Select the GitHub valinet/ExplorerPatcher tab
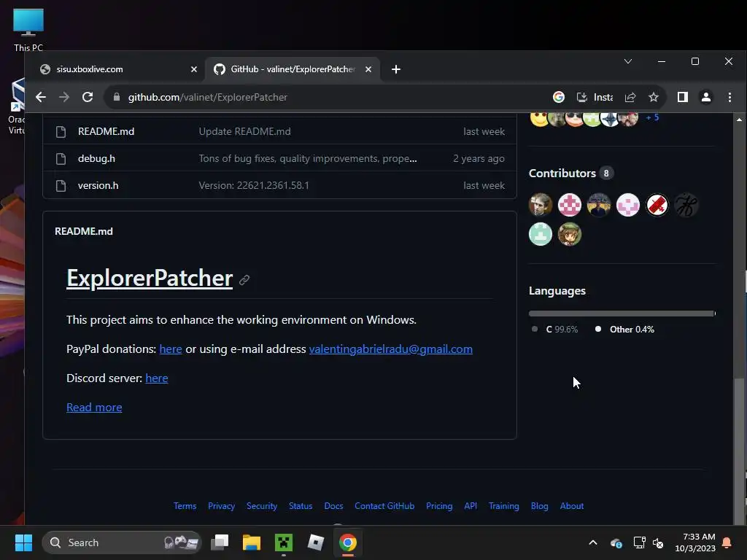This screenshot has height=560, width=747. pyautogui.click(x=293, y=69)
